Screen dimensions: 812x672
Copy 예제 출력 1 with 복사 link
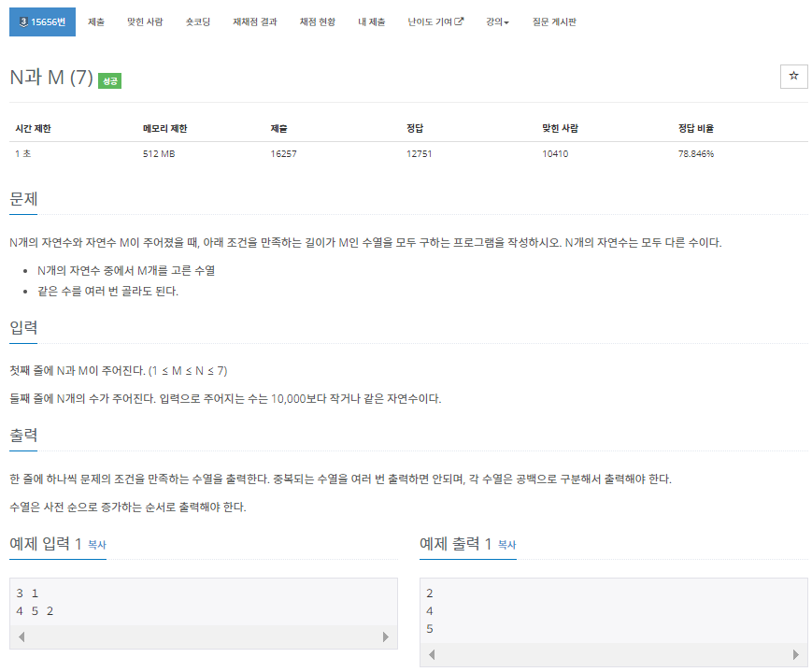tap(507, 545)
